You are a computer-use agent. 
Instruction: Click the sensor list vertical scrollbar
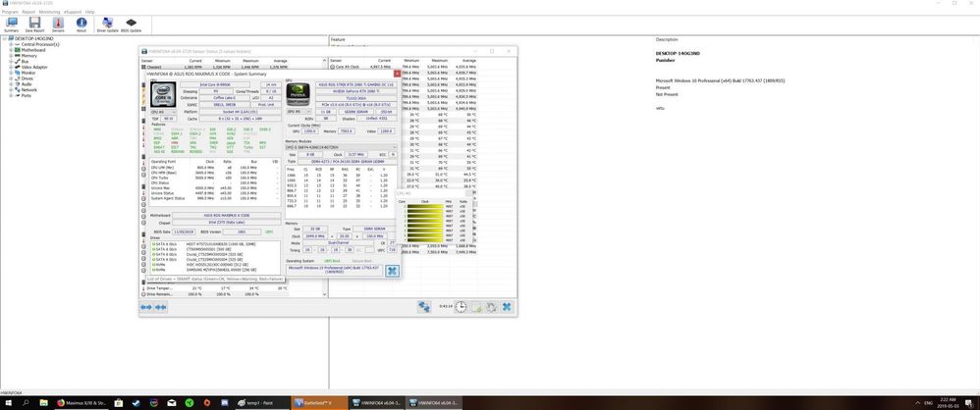325,178
